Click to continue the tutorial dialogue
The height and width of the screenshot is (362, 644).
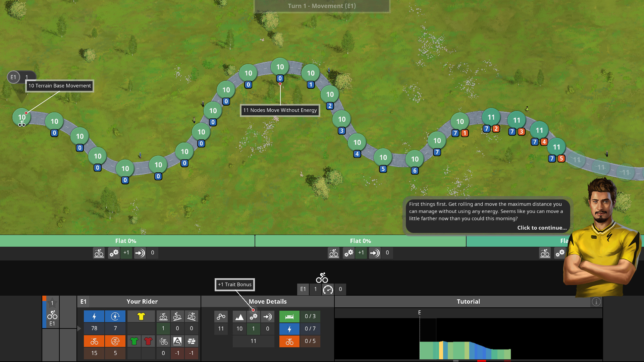(542, 228)
